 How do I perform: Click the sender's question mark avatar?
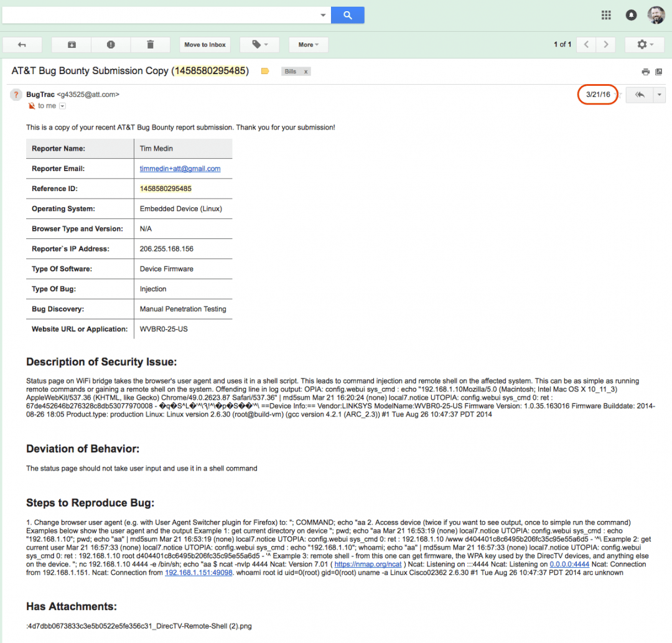16,95
